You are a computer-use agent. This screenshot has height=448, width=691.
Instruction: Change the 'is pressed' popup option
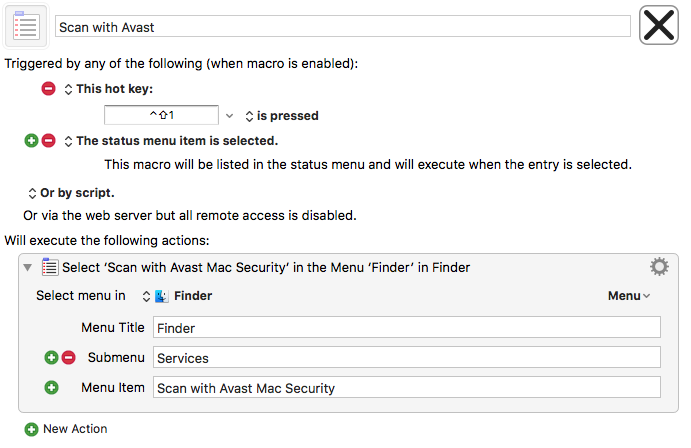pos(282,116)
